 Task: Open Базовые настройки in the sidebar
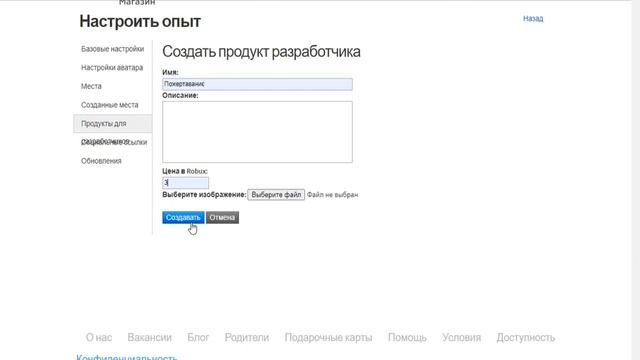pos(113,49)
